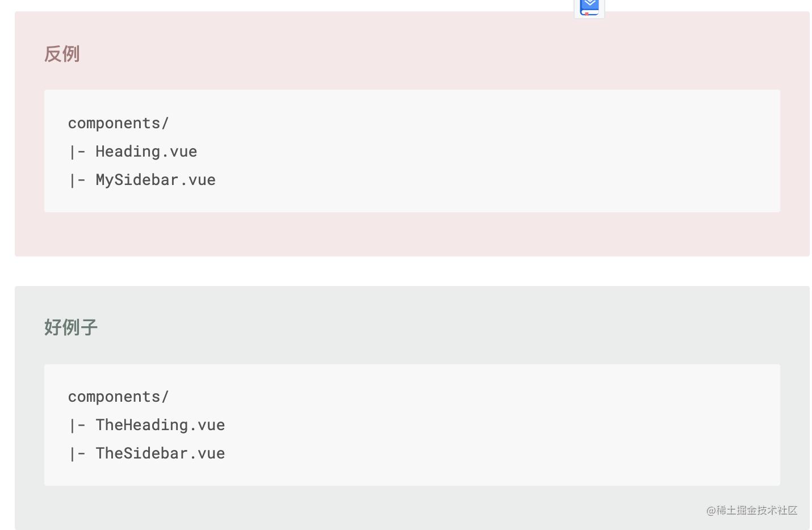The image size is (812, 530).
Task: Click the white gap between the two panels
Action: click(x=397, y=271)
